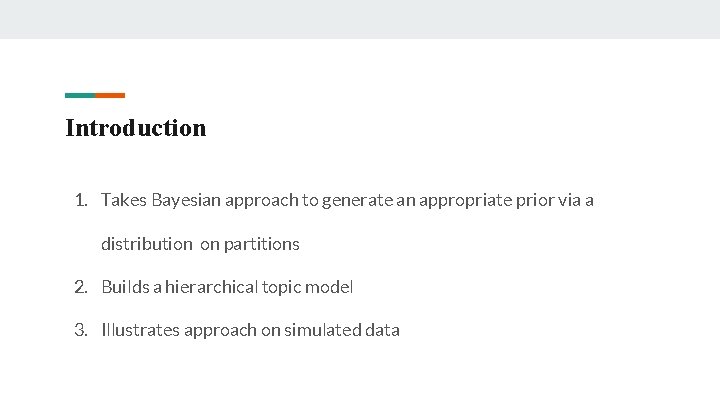Click the list number 1 marker
This screenshot has height=405, width=720.
[x=81, y=200]
